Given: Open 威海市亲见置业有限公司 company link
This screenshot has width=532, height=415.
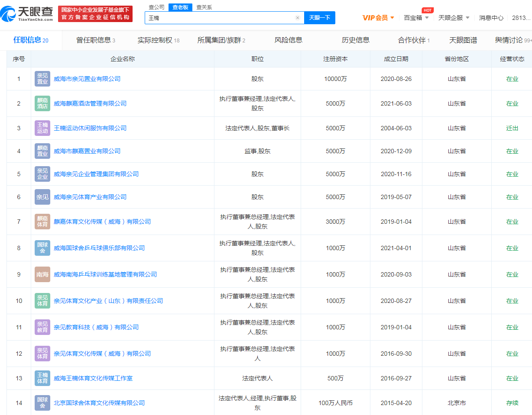Looking at the screenshot, I should (87, 79).
